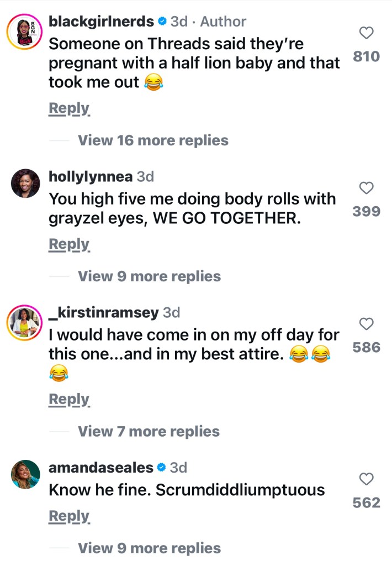The width and height of the screenshot is (392, 566).
Task: Tap blackgirlnerds verified badge
Action: click(161, 22)
